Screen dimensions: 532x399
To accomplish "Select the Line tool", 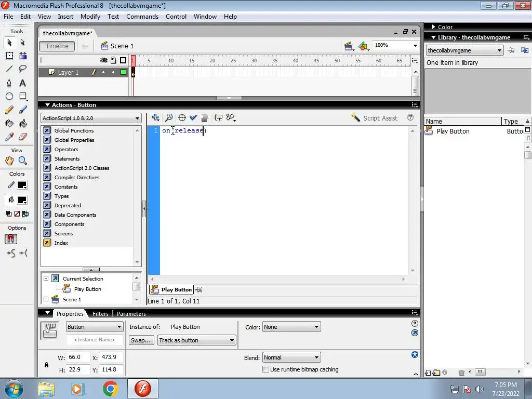I will pos(9,69).
